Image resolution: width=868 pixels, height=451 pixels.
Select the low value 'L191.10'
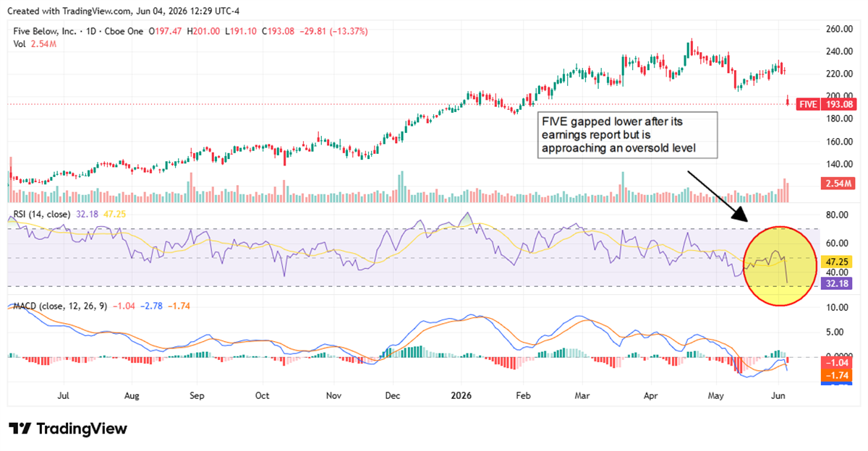tap(242, 32)
